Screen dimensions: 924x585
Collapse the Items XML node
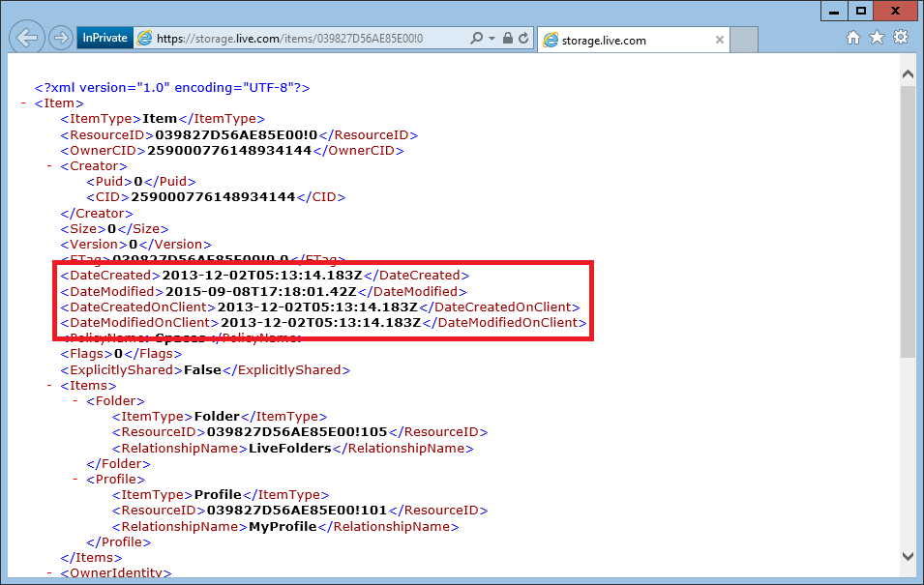point(49,385)
